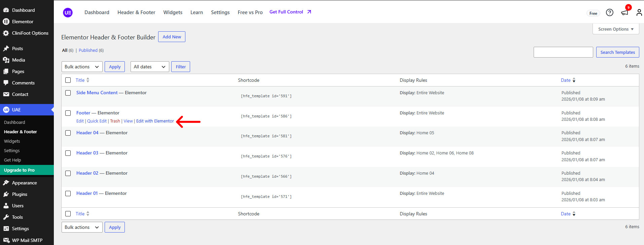Image resolution: width=644 pixels, height=245 pixels.
Task: Click the Elementor sidebar icon
Action: 6,22
